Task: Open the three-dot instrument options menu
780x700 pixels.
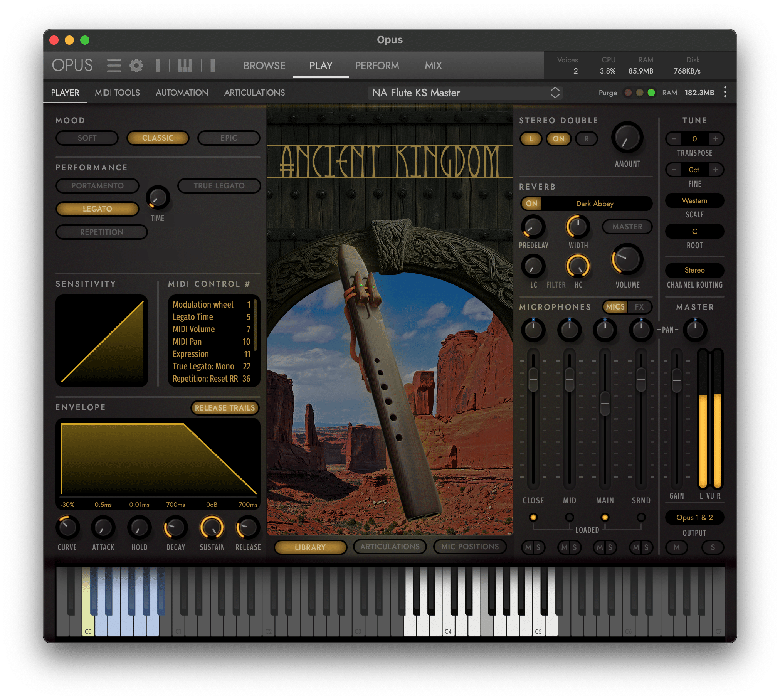Action: [725, 92]
